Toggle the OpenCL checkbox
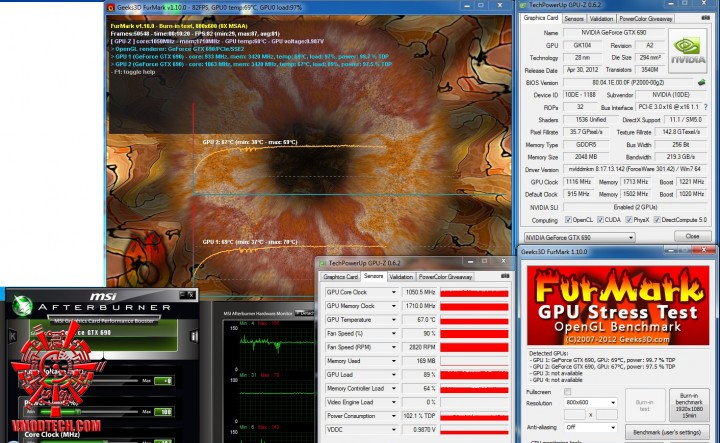 pyautogui.click(x=568, y=220)
